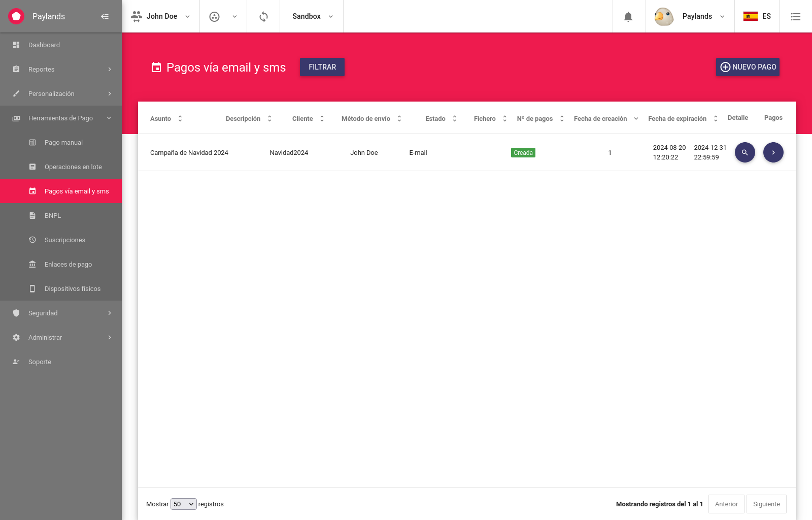Viewport: 812px width, 520px height.
Task: Click the users icon beside John Doe
Action: [137, 16]
